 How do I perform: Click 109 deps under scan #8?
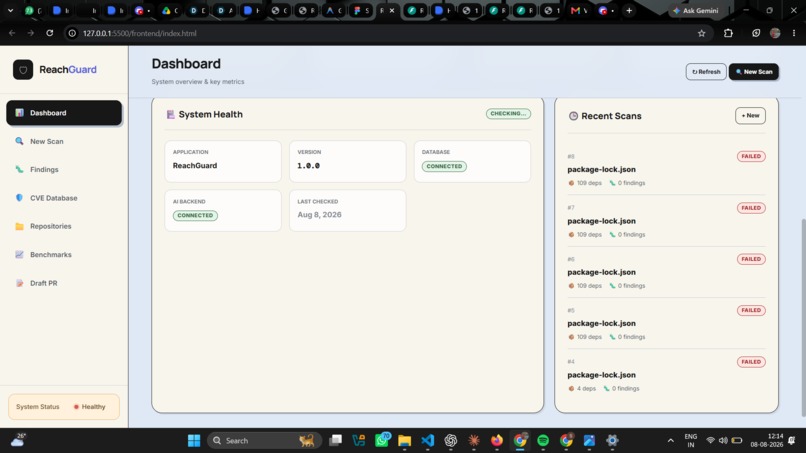pyautogui.click(x=589, y=183)
